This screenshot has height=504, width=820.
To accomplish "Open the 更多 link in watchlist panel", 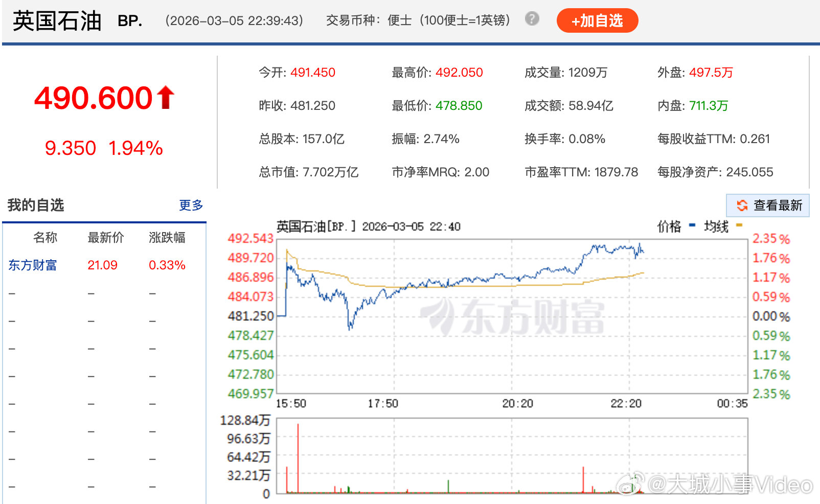I will pyautogui.click(x=190, y=205).
